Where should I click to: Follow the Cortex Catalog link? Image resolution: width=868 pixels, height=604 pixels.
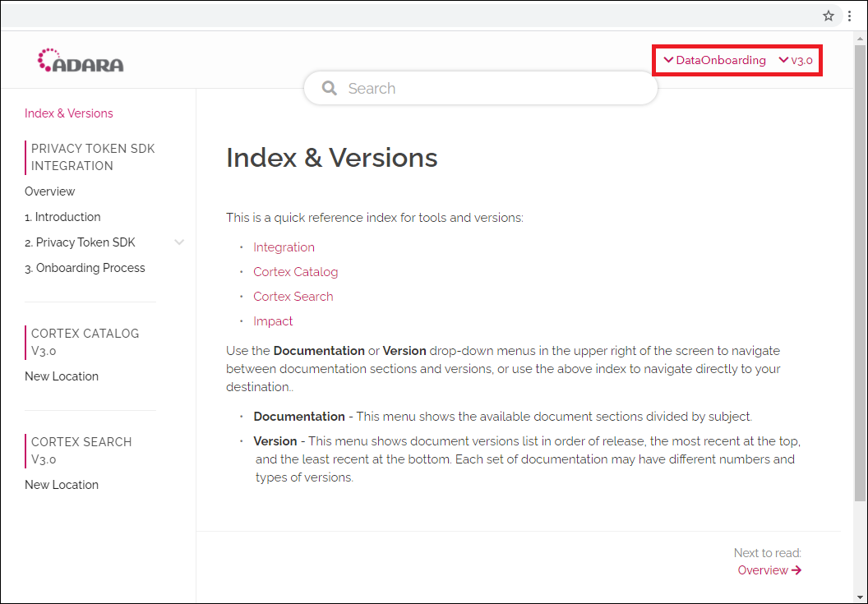tap(296, 272)
